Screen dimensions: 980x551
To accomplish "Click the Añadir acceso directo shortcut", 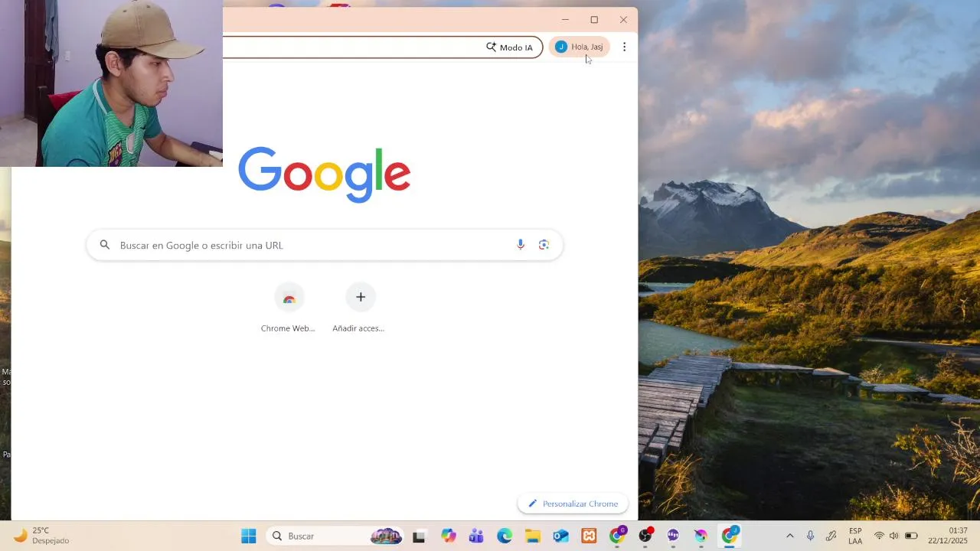I will pyautogui.click(x=360, y=307).
